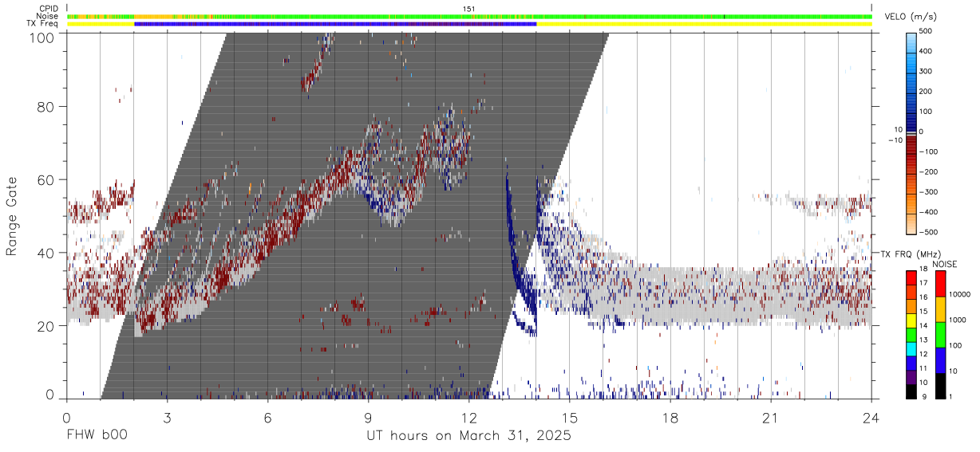Click the '12' tick on the UT hours axis
This screenshot has height=452, width=980.
(469, 417)
